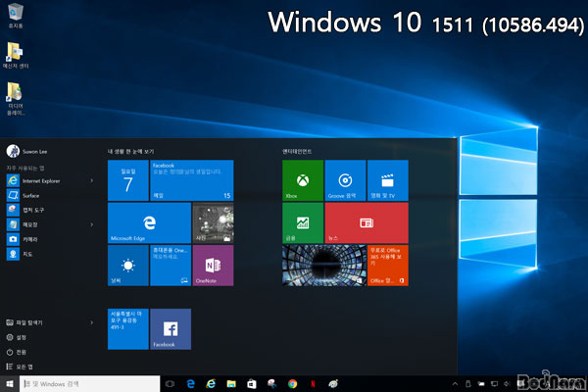
Task: Open Netflix from the taskbar
Action: click(313, 384)
